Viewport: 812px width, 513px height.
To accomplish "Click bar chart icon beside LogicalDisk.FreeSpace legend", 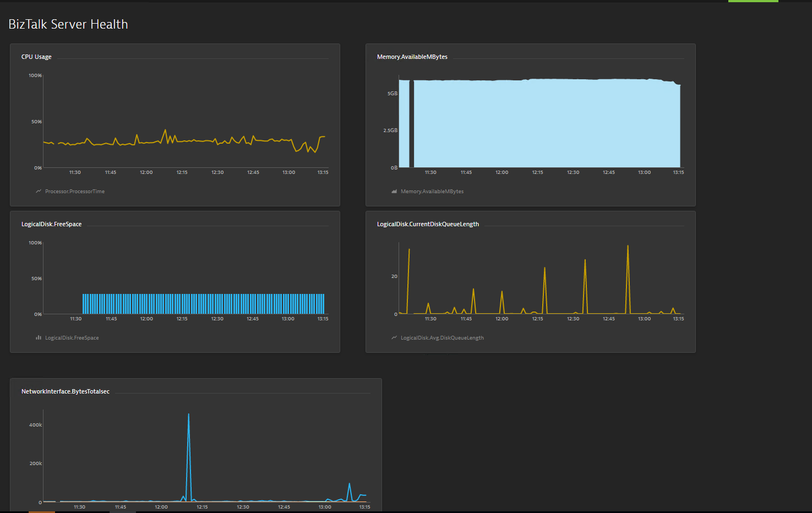I will (x=39, y=337).
